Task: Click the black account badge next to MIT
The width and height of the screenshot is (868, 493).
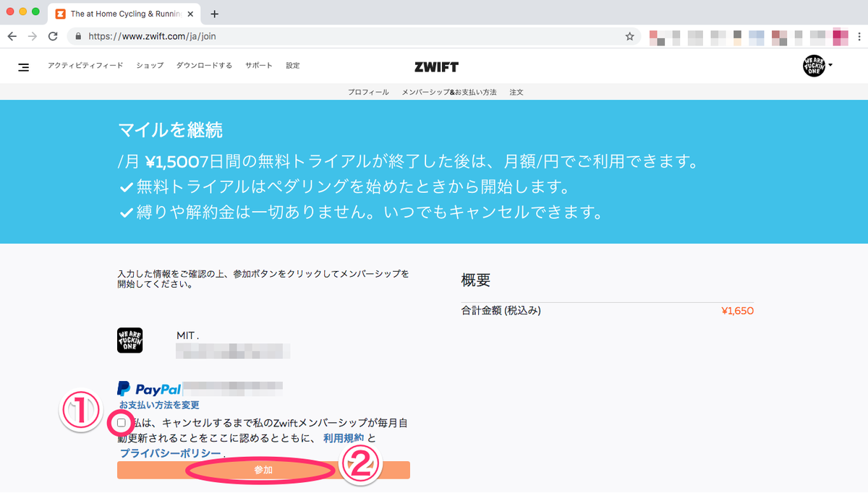Action: [131, 340]
